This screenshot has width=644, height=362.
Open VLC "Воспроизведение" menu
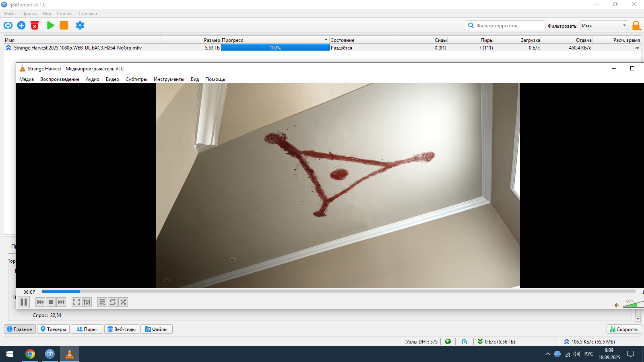point(60,79)
